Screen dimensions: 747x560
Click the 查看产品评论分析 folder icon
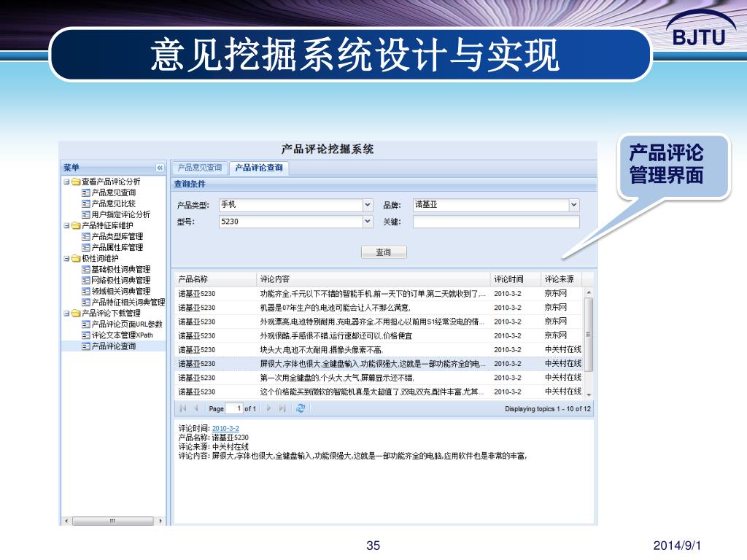76,182
